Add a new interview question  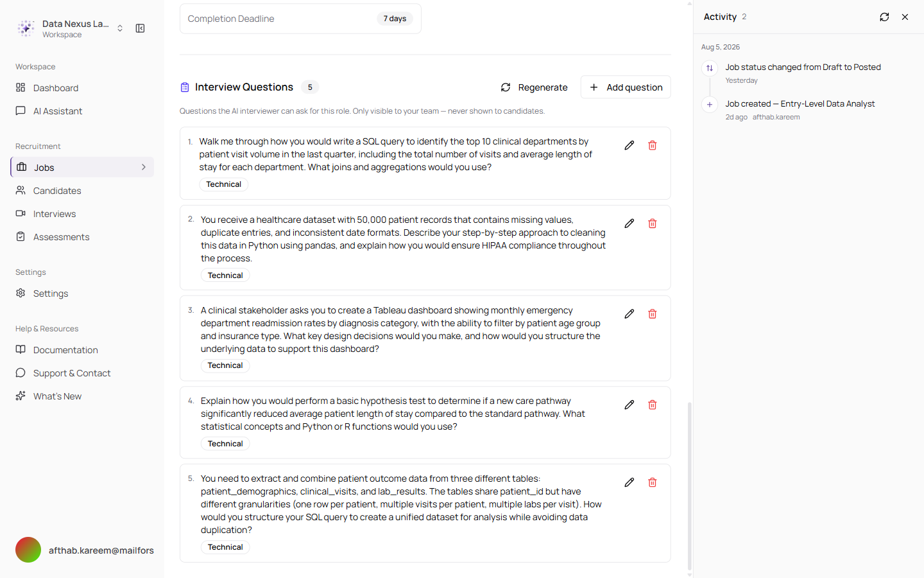point(626,87)
